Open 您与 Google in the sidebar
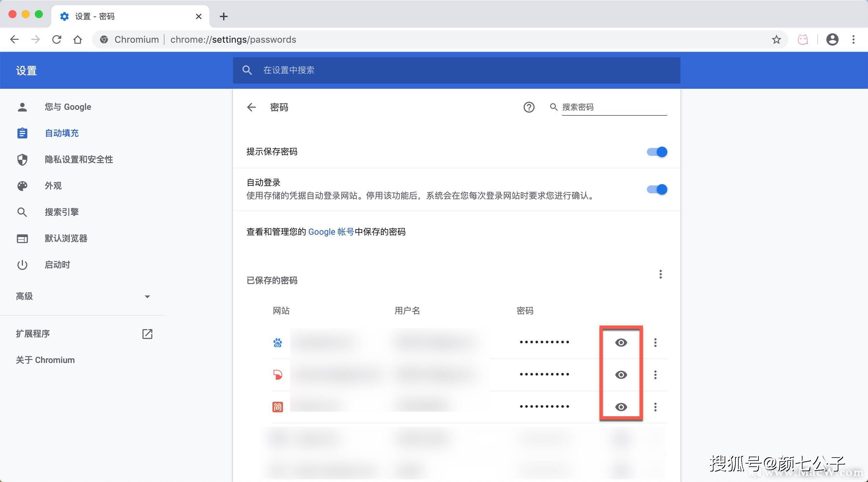This screenshot has width=868, height=482. pyautogui.click(x=68, y=107)
